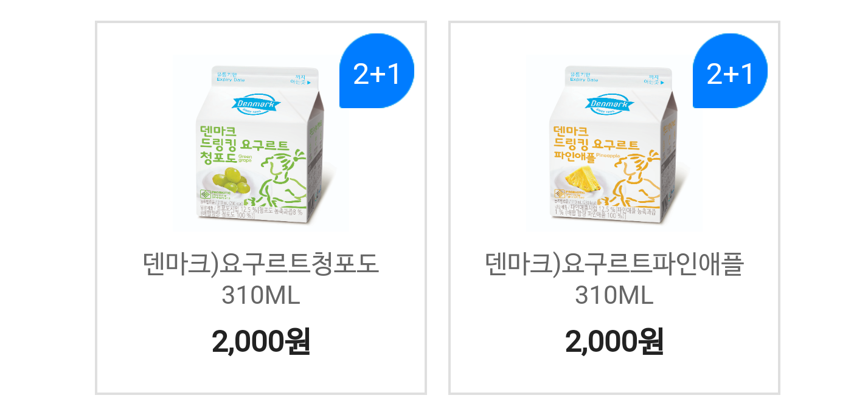Select product name 덴마크)요구르트파인애플

614,264
